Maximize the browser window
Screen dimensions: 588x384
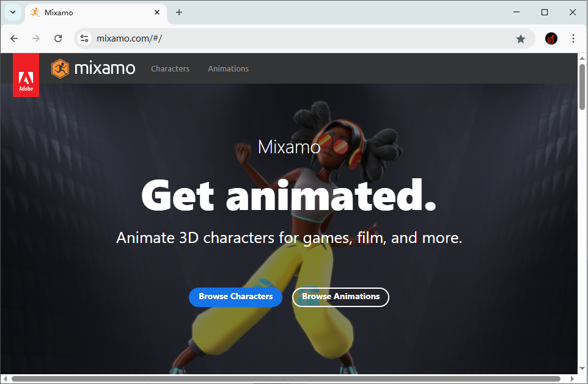tap(545, 12)
